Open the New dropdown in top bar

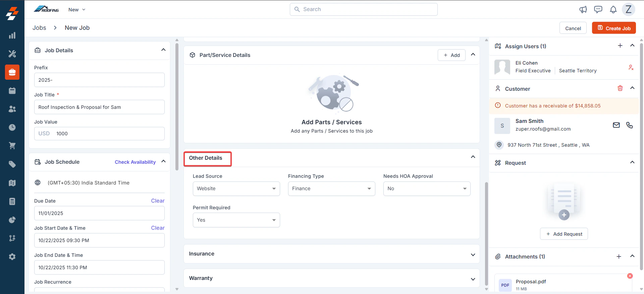[x=77, y=10]
